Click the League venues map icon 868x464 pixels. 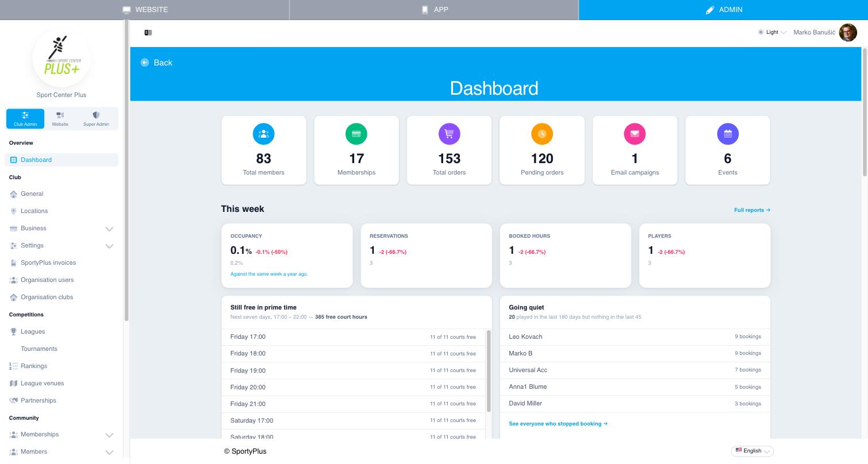click(x=14, y=384)
